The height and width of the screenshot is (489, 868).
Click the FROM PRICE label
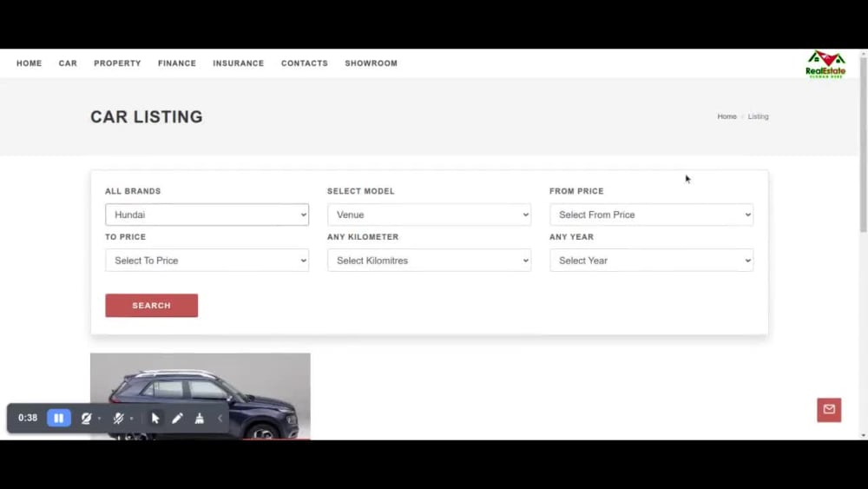pos(576,191)
